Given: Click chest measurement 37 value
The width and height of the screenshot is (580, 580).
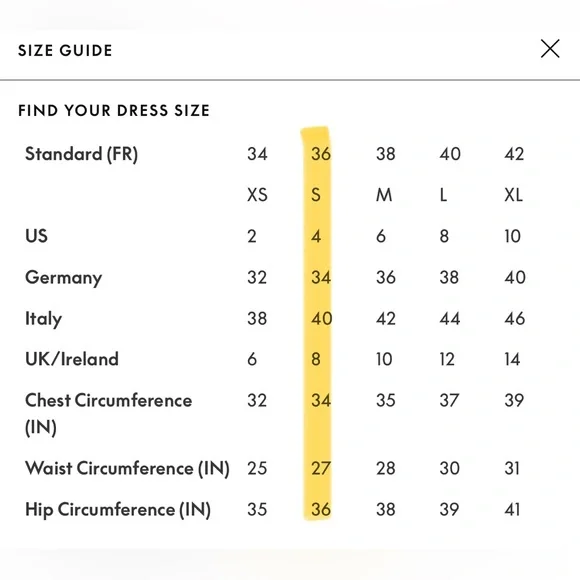Looking at the screenshot, I should click(x=449, y=400).
